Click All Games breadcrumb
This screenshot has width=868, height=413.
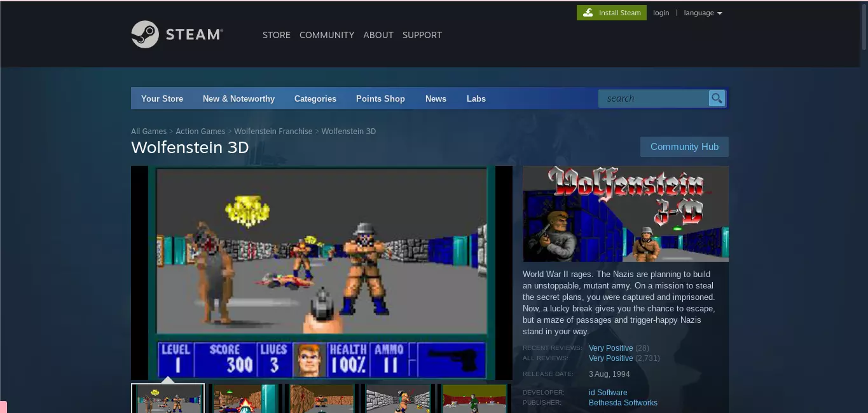click(149, 131)
